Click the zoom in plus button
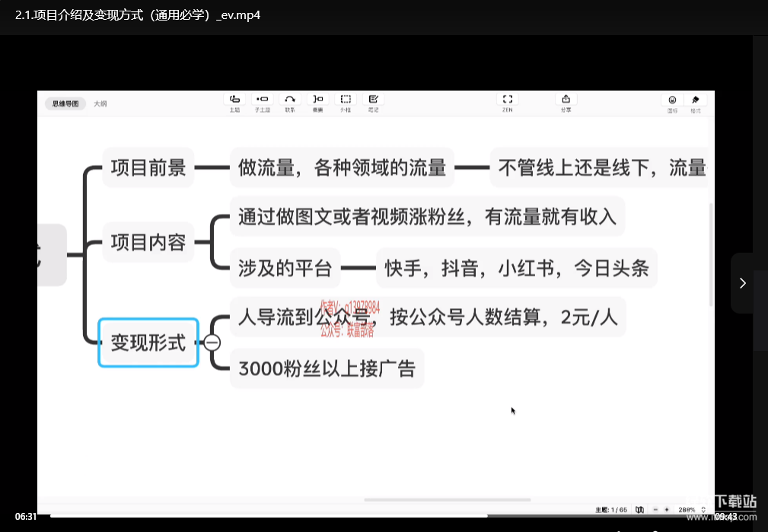This screenshot has height=532, width=768. pos(667,510)
